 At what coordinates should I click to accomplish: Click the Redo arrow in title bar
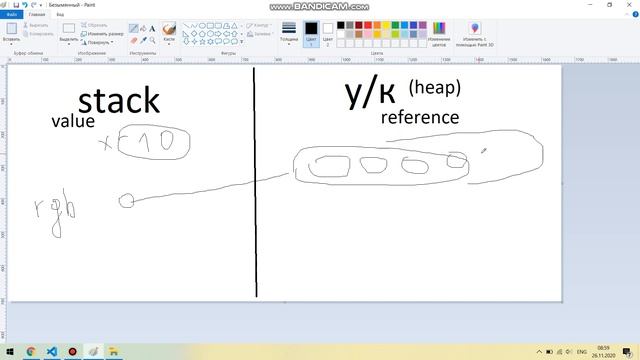pyautogui.click(x=33, y=5)
